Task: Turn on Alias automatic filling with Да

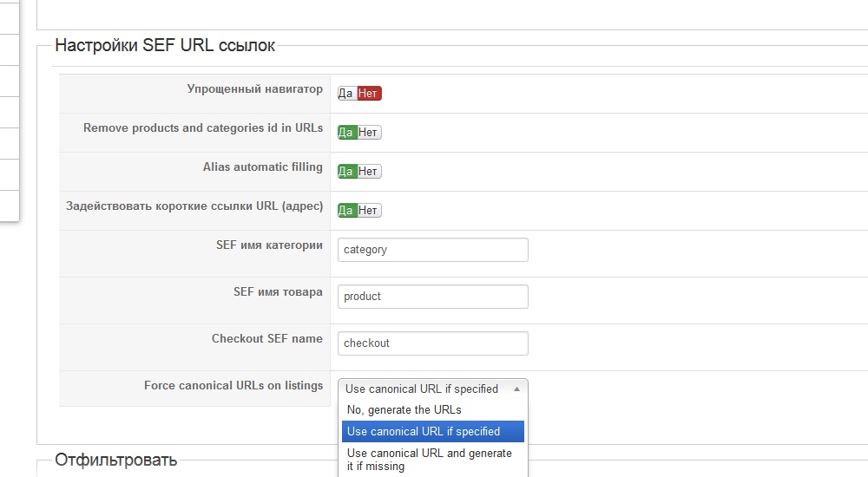Action: (x=346, y=172)
